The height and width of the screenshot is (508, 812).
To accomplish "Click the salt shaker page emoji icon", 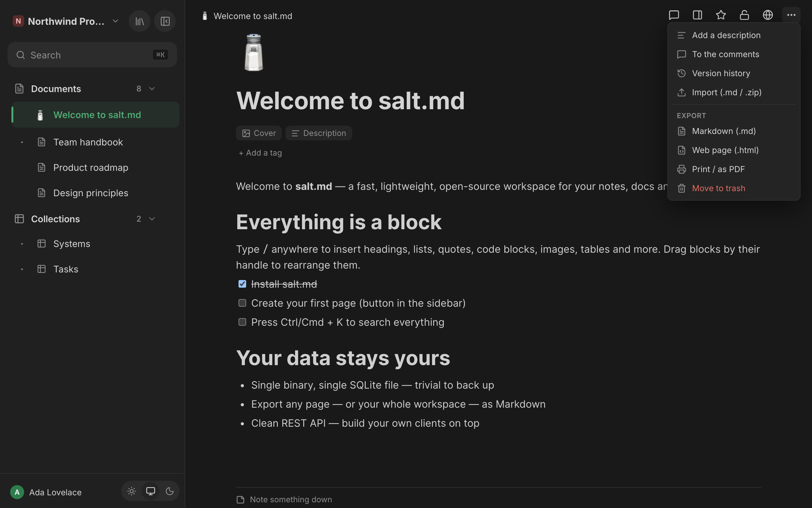I will (x=254, y=52).
